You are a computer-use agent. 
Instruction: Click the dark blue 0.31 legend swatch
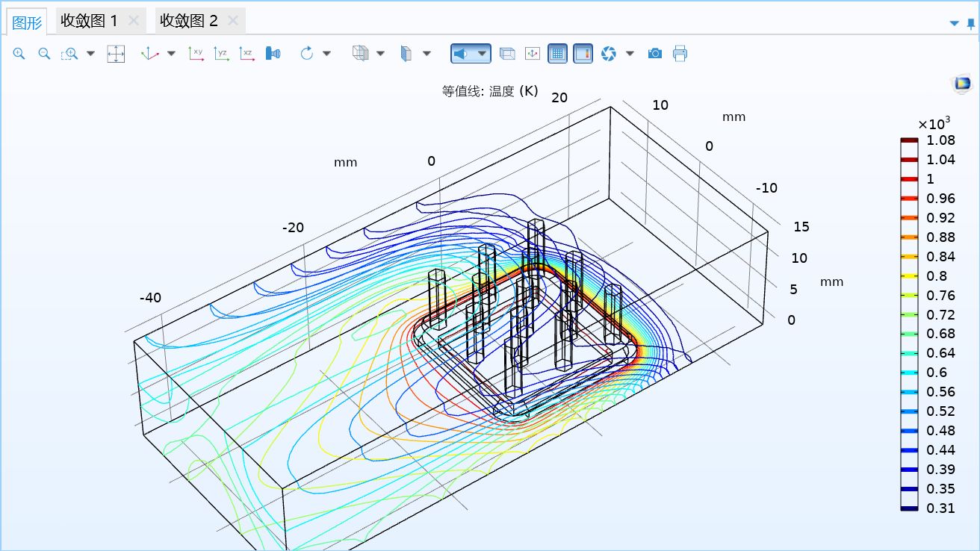point(909,508)
